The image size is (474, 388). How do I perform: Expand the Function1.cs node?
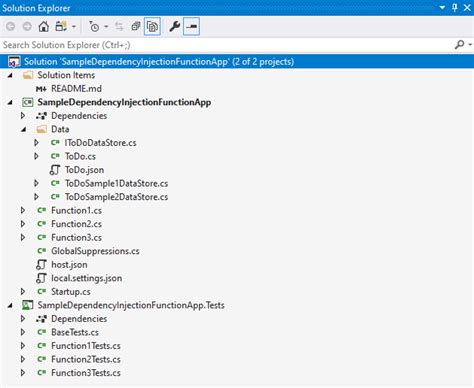click(23, 210)
